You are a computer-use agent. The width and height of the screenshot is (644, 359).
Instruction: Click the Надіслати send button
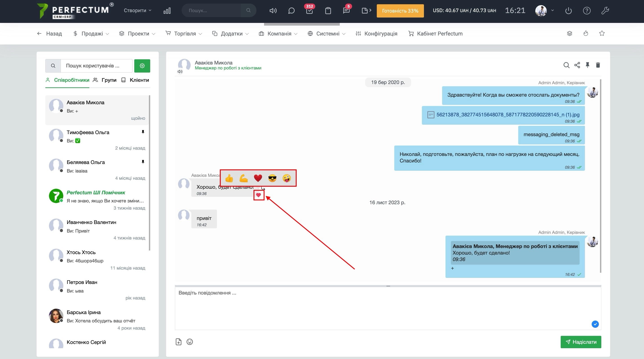click(580, 342)
